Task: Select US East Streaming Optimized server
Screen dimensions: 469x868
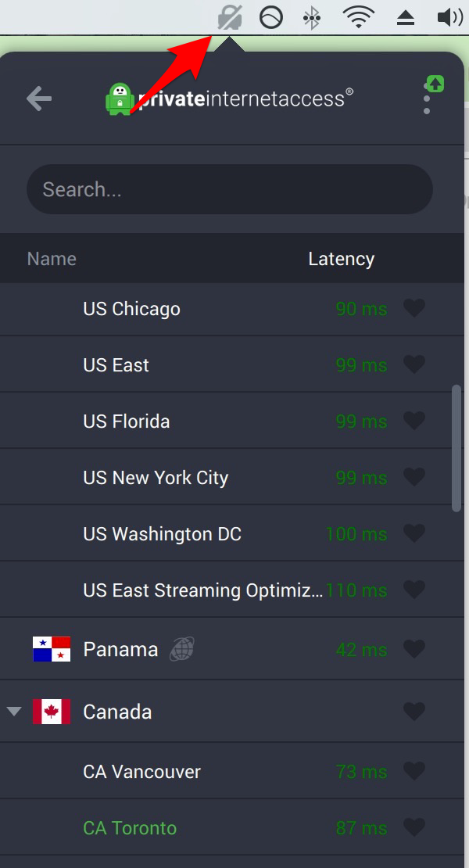Action: [232, 590]
